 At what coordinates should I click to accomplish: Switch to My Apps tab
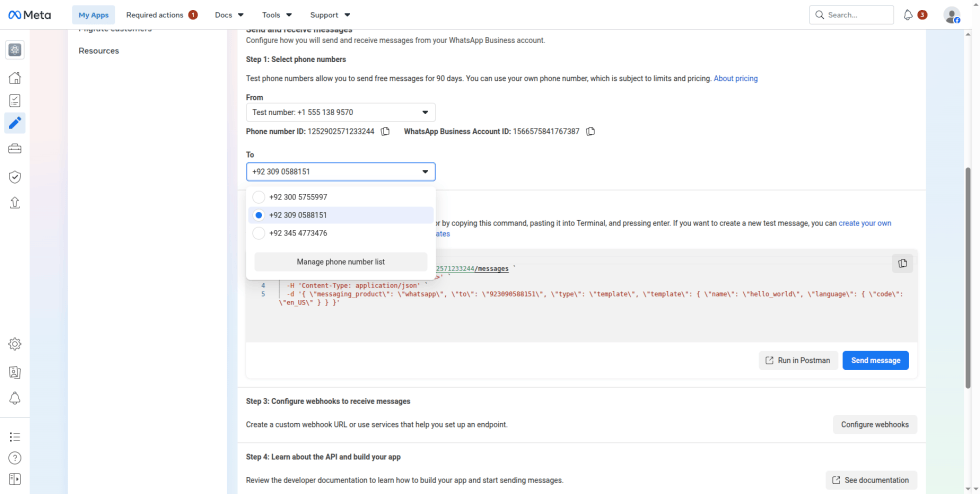[93, 14]
